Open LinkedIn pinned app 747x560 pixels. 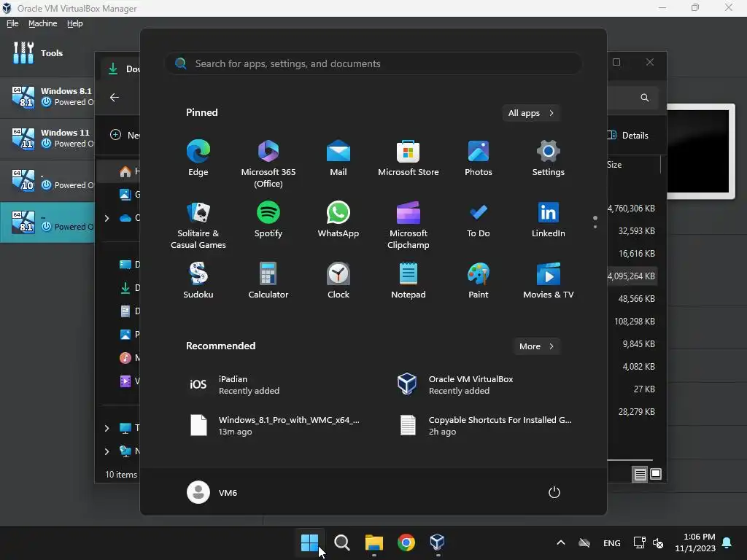pos(549,219)
